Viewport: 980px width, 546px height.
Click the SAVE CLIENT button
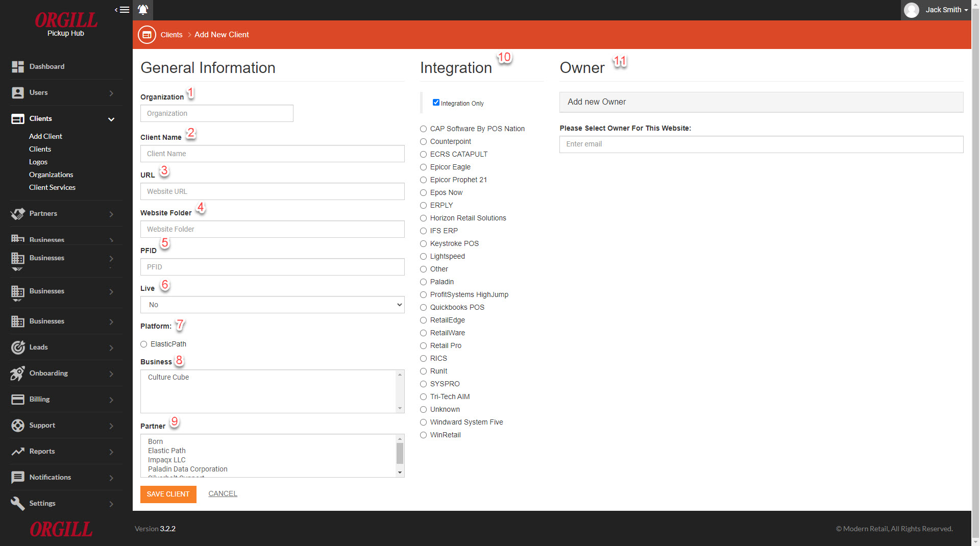click(x=168, y=494)
